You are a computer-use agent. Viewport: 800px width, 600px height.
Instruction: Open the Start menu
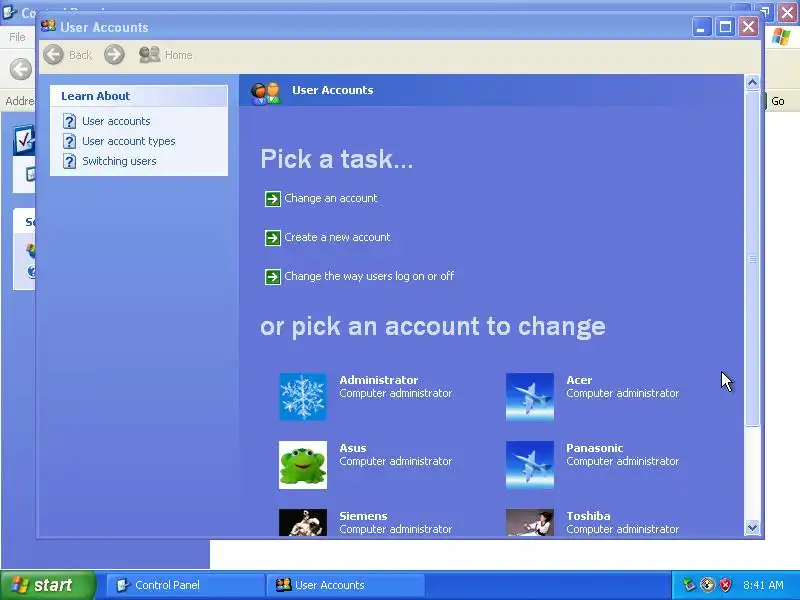(x=48, y=585)
